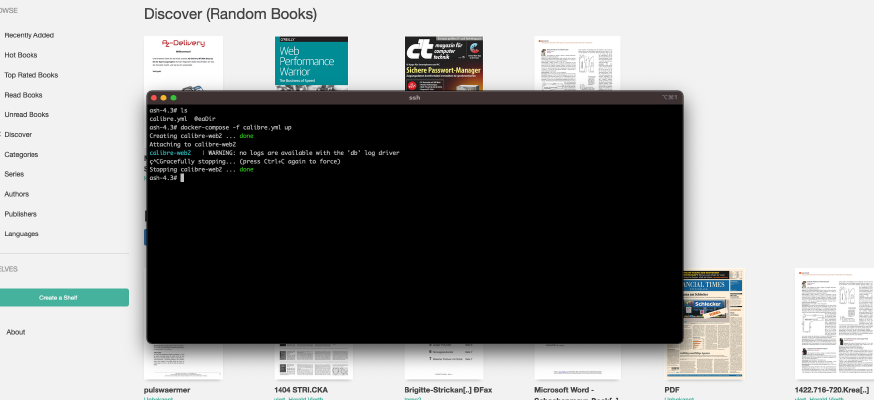Browse by Publishers
Screen dimensions: 874x400
pyautogui.click(x=21, y=214)
